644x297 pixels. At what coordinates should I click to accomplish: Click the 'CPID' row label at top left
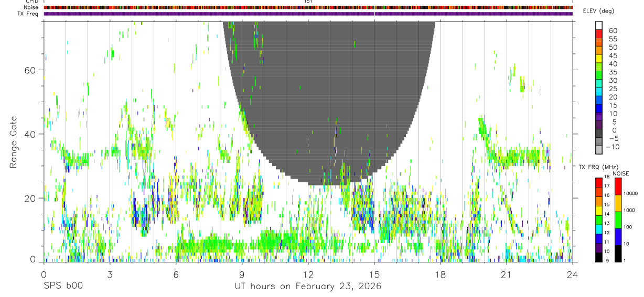click(31, 2)
